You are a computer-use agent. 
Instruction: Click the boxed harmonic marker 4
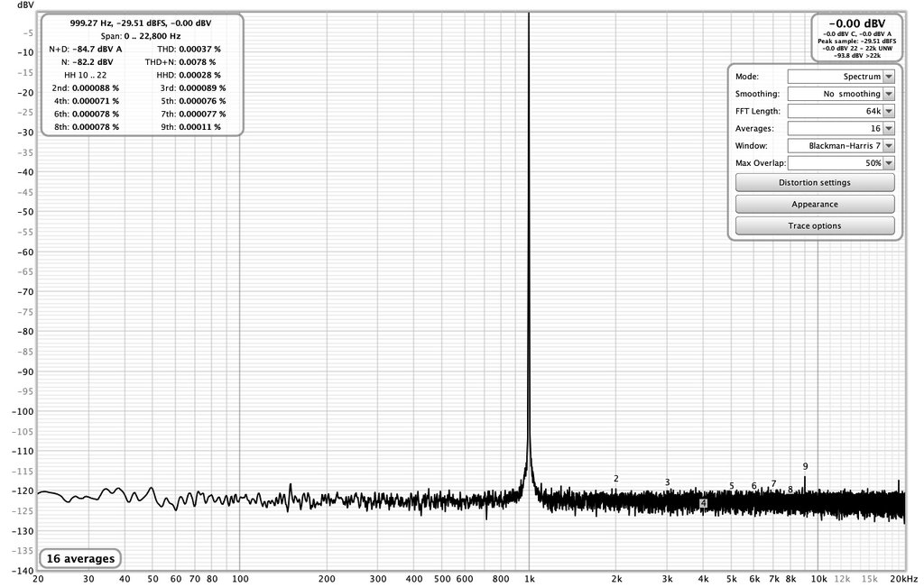click(x=703, y=503)
